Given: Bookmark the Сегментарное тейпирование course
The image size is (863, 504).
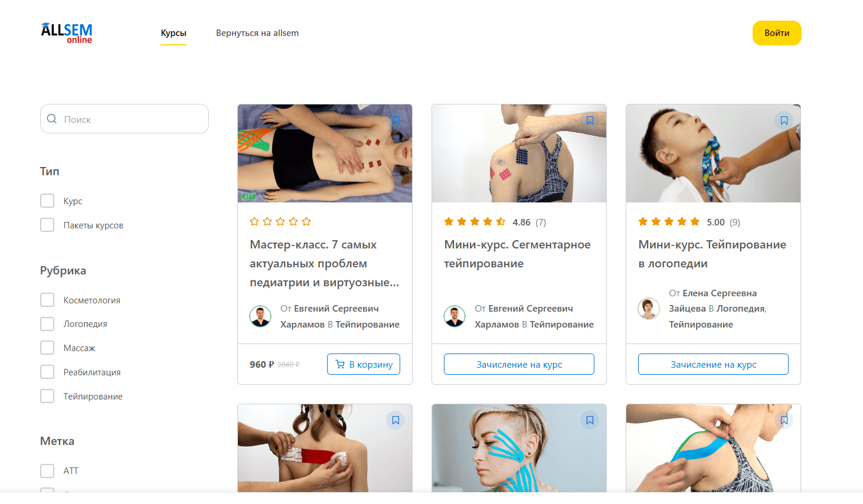Looking at the screenshot, I should tap(590, 120).
